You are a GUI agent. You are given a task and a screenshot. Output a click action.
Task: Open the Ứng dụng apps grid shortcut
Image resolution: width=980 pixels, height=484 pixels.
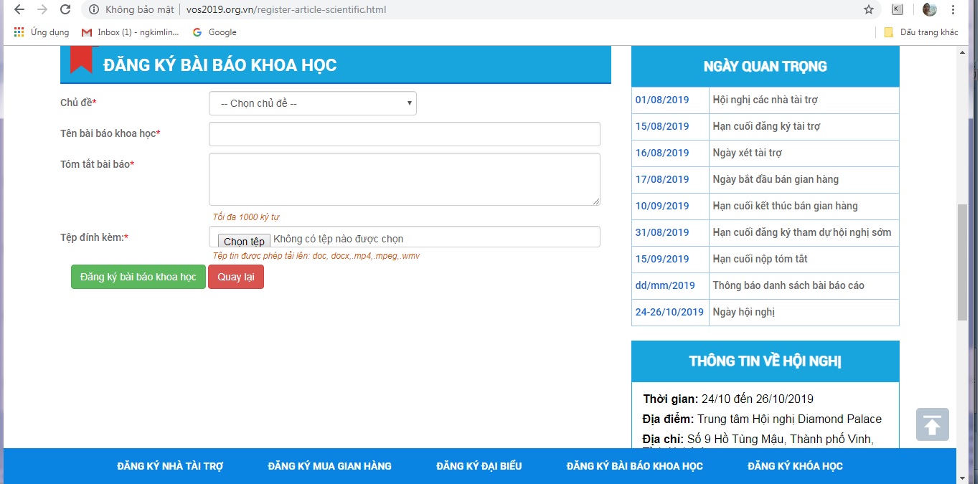[42, 32]
